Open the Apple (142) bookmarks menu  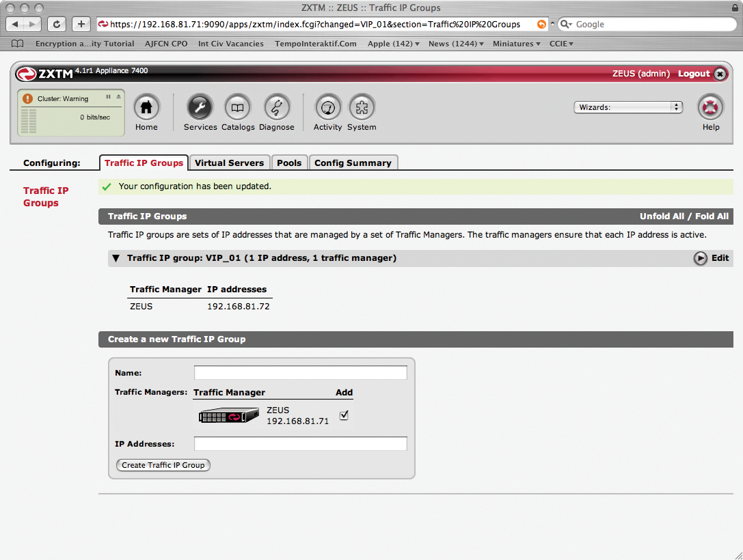tap(393, 44)
